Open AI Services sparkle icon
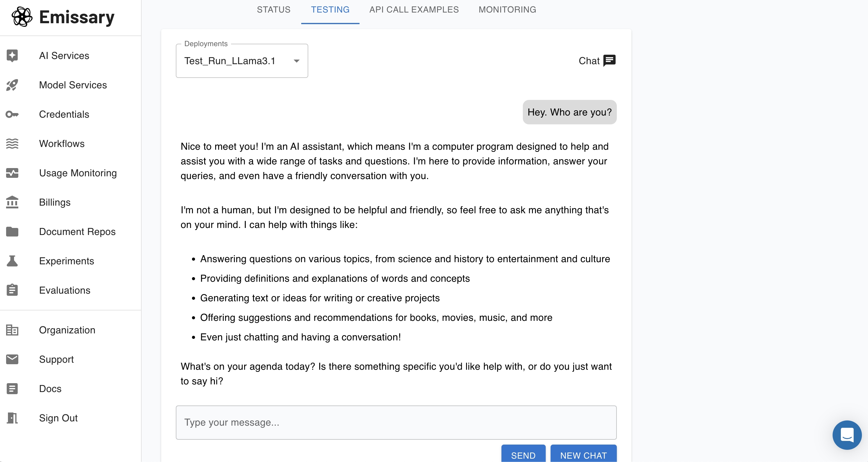The width and height of the screenshot is (868, 462). 12,56
